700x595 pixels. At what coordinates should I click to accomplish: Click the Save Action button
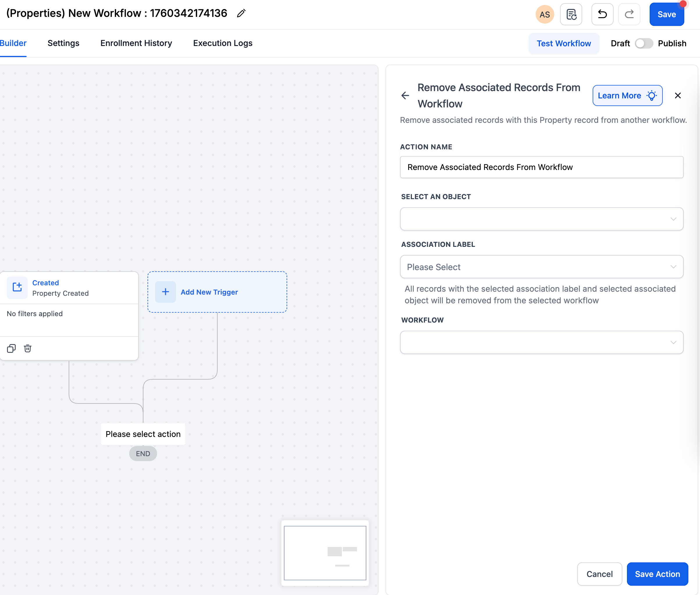tap(657, 574)
